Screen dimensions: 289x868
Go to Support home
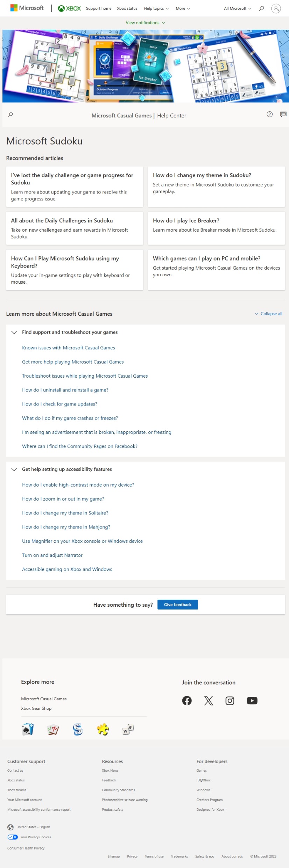coord(99,8)
